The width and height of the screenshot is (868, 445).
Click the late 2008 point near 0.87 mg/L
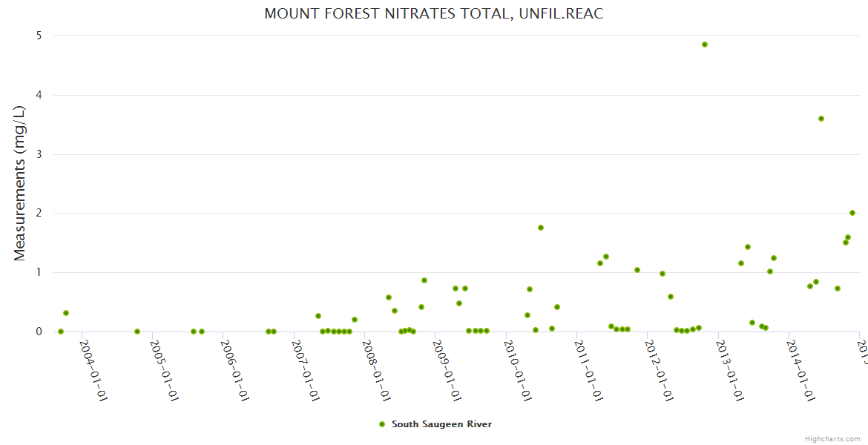coord(424,280)
